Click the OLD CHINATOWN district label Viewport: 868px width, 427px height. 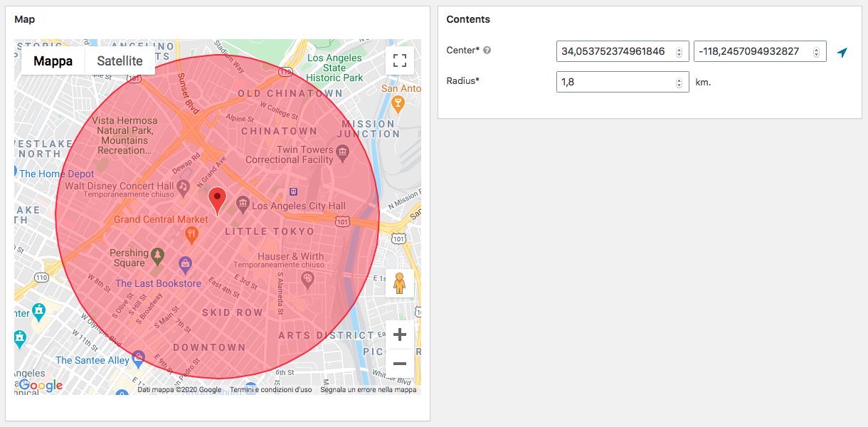pos(290,93)
